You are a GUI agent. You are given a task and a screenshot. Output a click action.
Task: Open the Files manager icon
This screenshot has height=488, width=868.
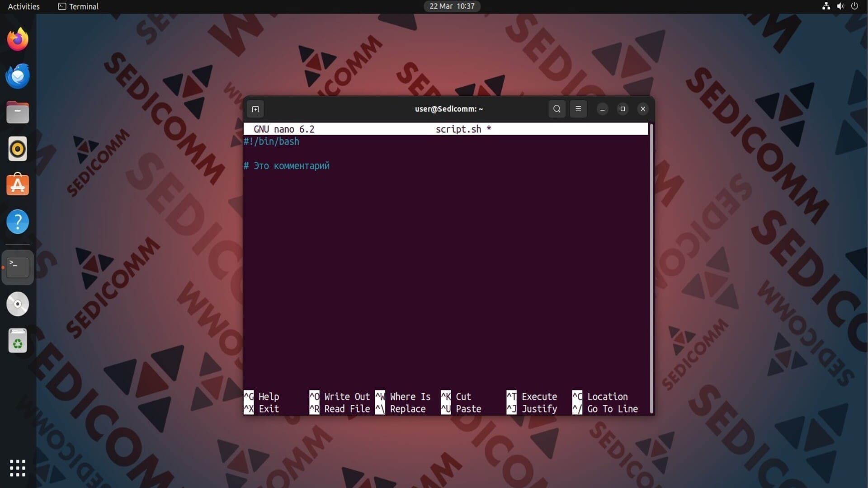18,113
